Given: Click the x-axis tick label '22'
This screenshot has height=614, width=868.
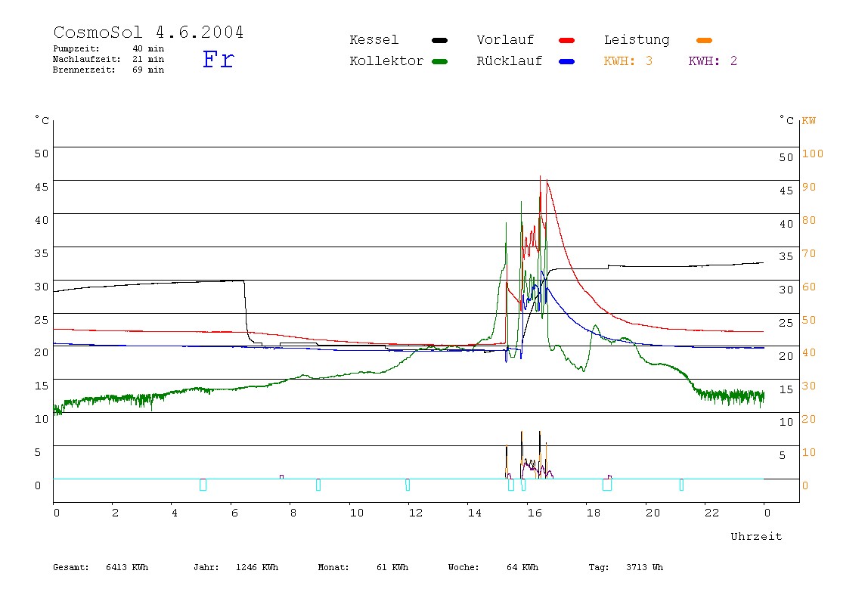Looking at the screenshot, I should (712, 513).
